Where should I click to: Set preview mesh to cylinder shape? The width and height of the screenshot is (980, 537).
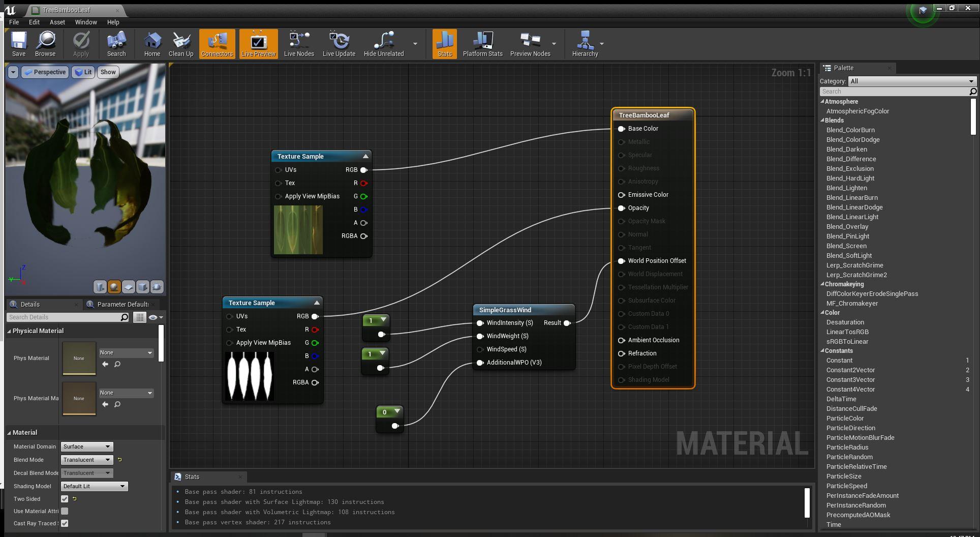[100, 287]
